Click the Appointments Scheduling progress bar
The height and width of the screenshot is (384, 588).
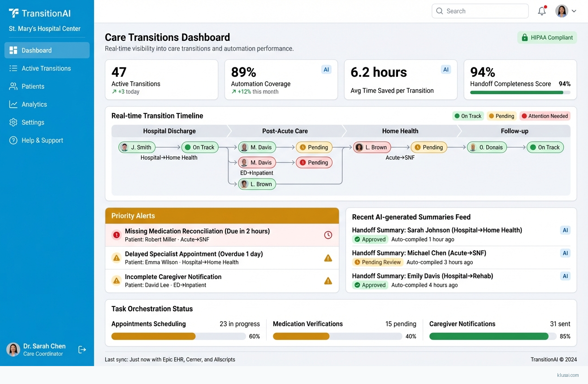(178, 336)
